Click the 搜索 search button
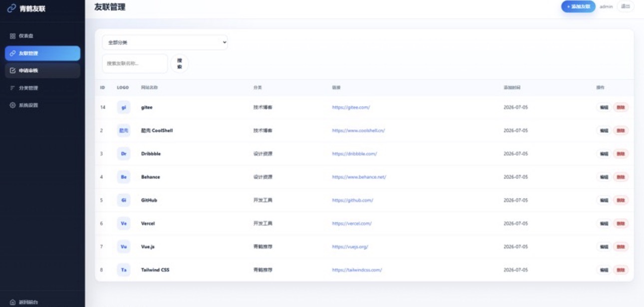Screen dimensions: 644x307 [x=180, y=63]
